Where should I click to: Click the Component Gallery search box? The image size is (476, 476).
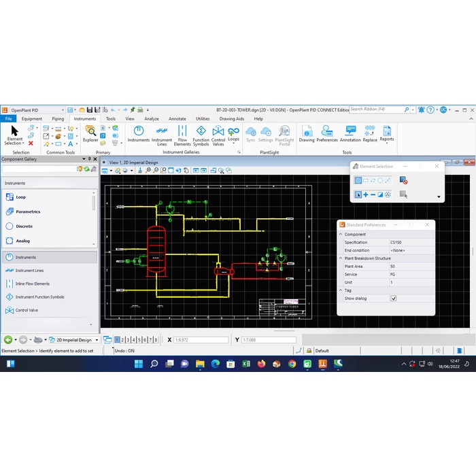(39, 169)
